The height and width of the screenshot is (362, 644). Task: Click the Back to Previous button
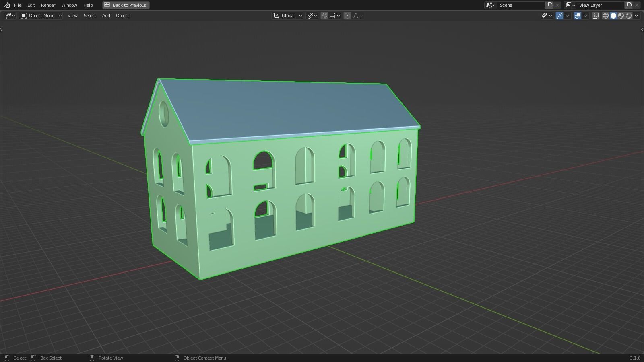[126, 5]
